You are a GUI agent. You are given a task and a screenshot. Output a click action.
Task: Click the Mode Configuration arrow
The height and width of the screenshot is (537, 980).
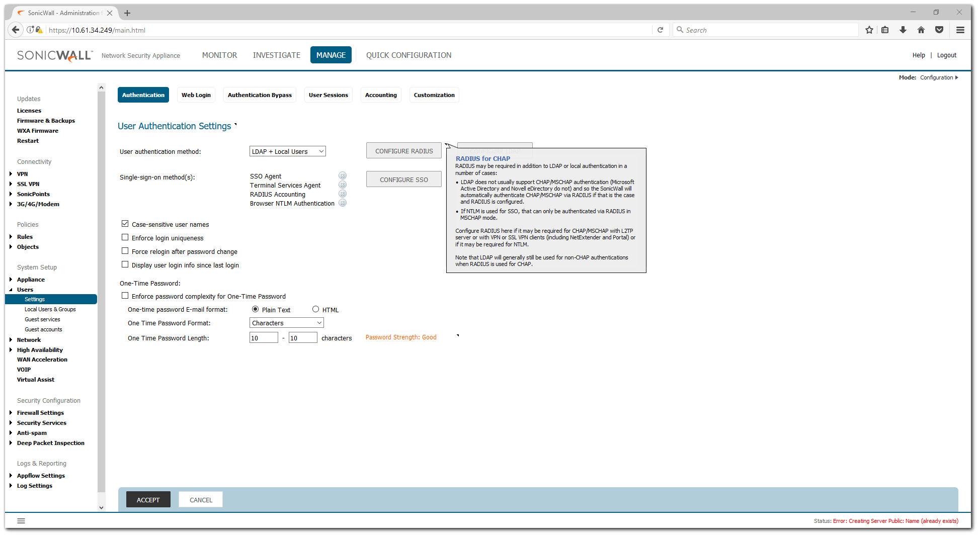957,77
